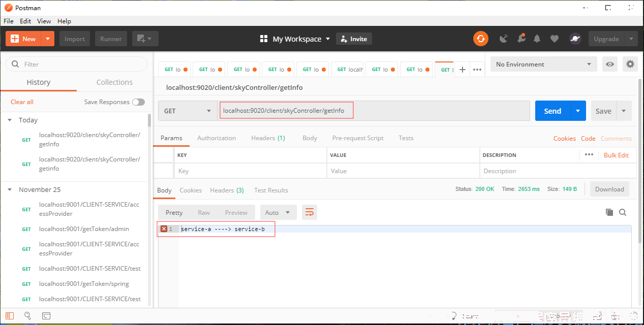Click the Runner button

111,39
